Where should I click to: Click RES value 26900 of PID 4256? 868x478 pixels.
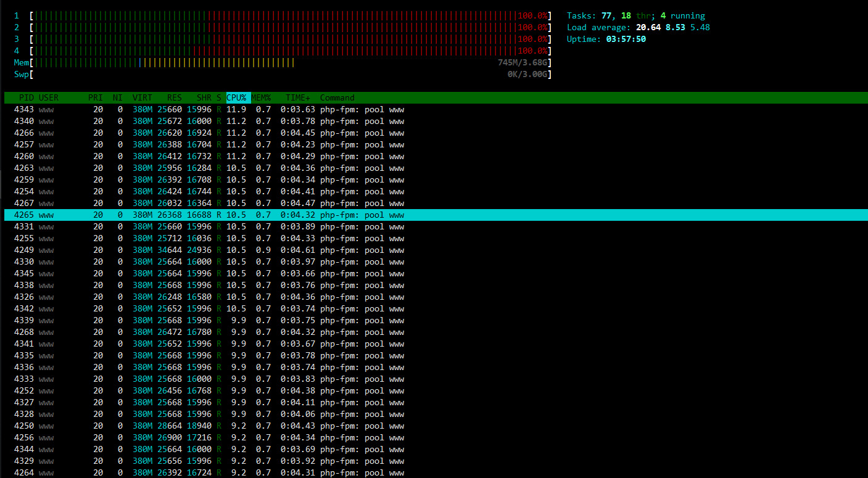(x=170, y=437)
